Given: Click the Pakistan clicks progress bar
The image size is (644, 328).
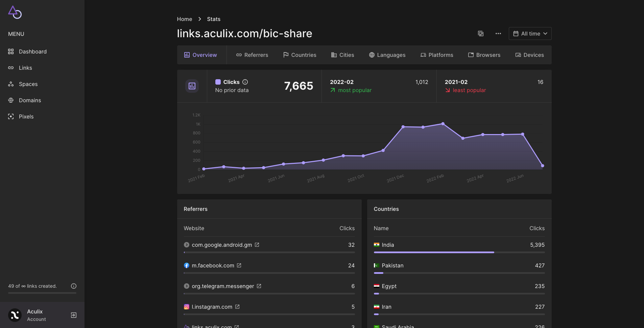Looking at the screenshot, I should pos(459,273).
